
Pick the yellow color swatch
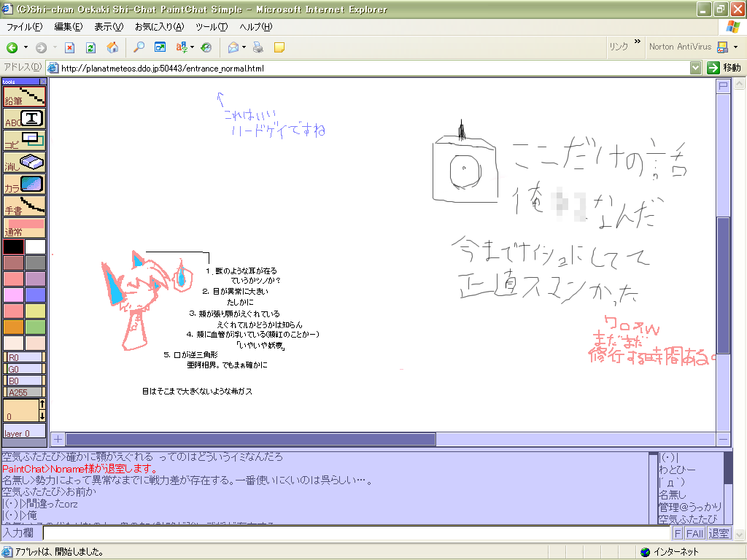(35, 311)
